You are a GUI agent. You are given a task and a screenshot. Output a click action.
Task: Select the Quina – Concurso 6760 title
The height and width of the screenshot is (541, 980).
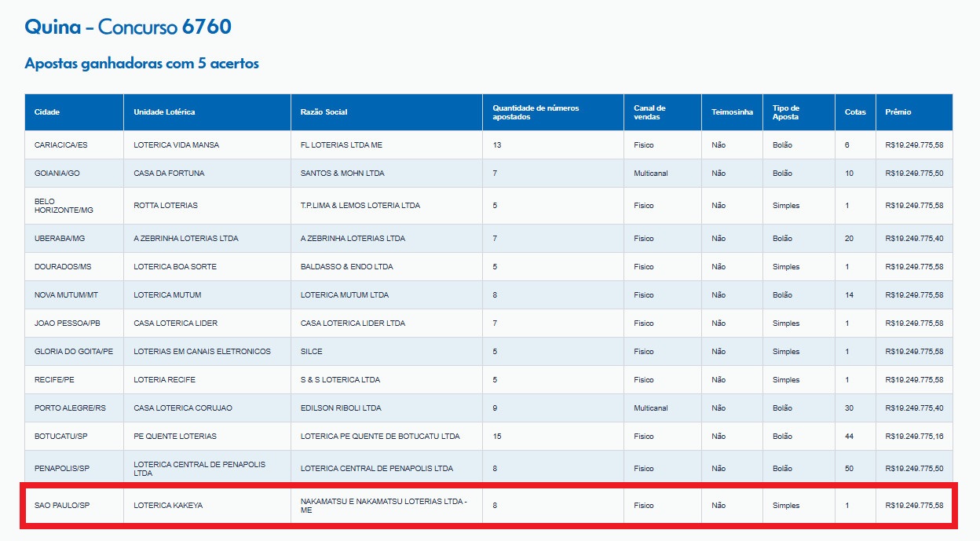point(128,27)
